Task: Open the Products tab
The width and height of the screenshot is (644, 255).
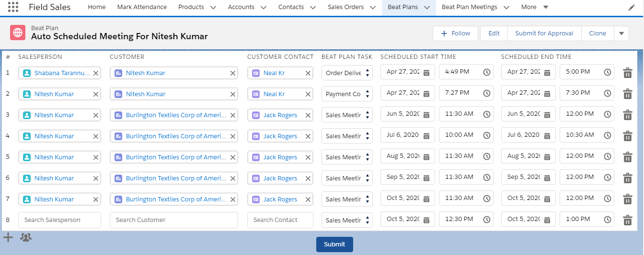Action: (191, 7)
